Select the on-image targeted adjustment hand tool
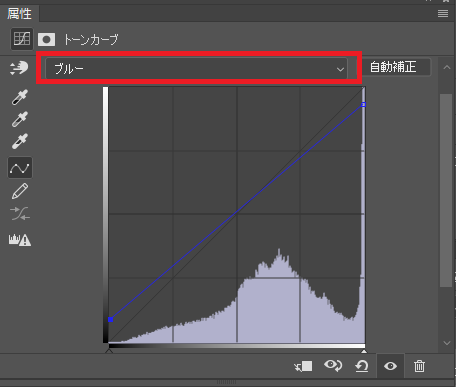The image size is (456, 387). (19, 68)
